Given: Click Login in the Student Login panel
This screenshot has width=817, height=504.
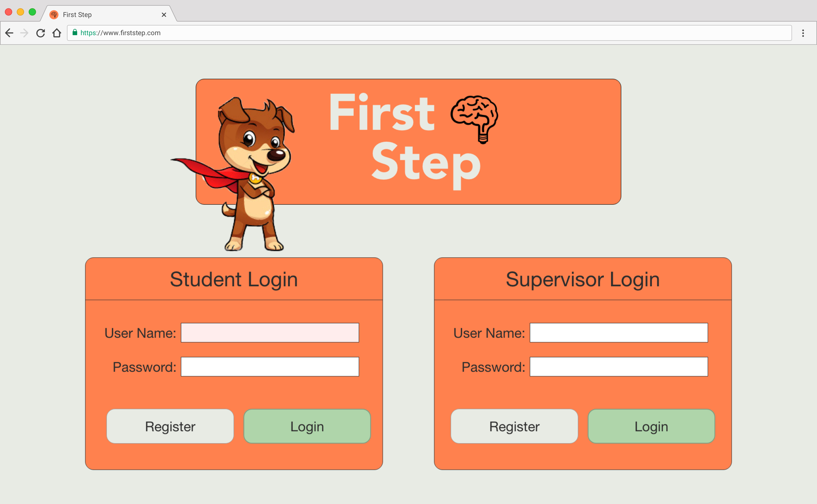Looking at the screenshot, I should tap(307, 426).
